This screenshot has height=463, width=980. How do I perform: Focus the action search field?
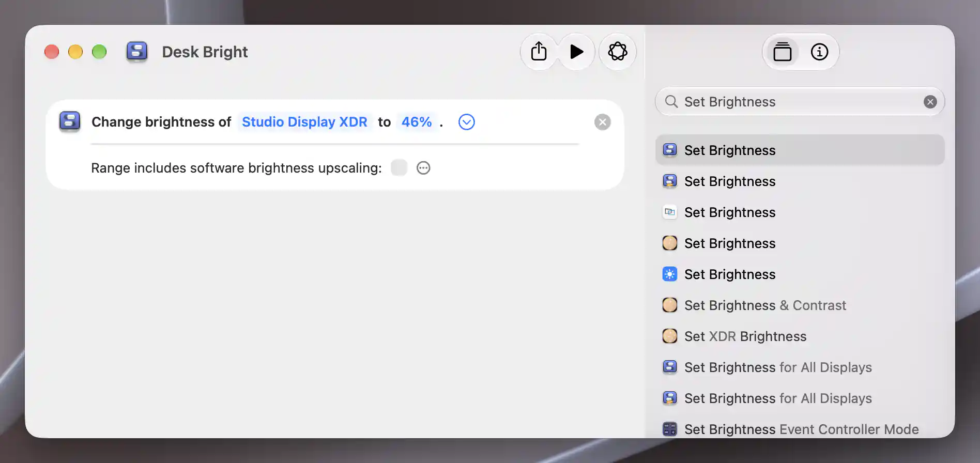coord(800,102)
